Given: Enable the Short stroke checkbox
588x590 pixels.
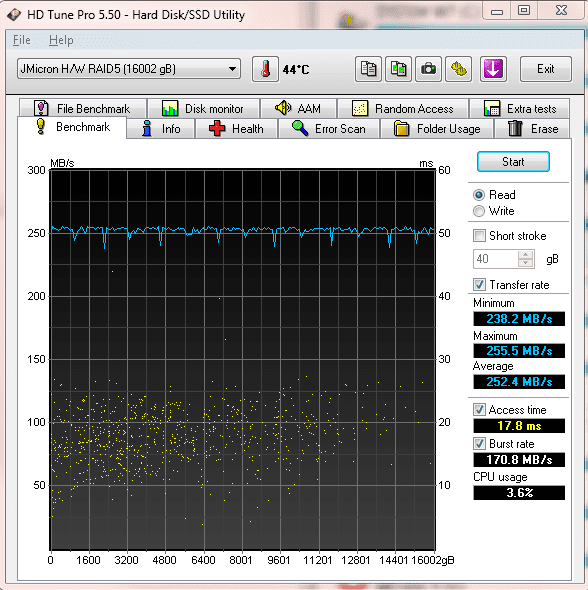Looking at the screenshot, I should [479, 236].
